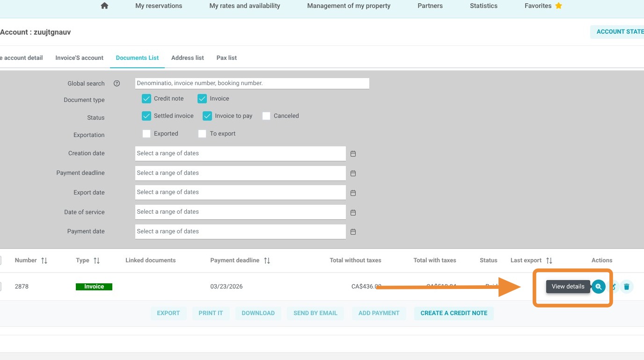This screenshot has height=360, width=644.
Task: Click the Export date range field
Action: [x=241, y=192]
